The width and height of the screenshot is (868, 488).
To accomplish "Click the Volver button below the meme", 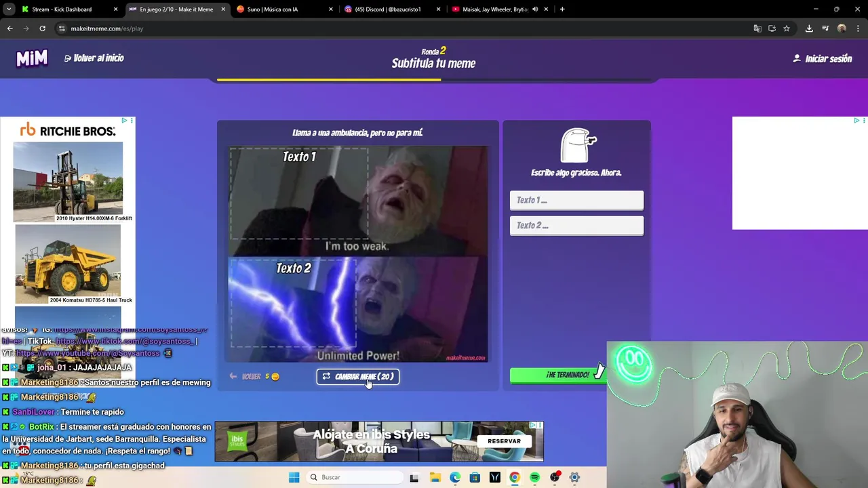I will (x=254, y=377).
